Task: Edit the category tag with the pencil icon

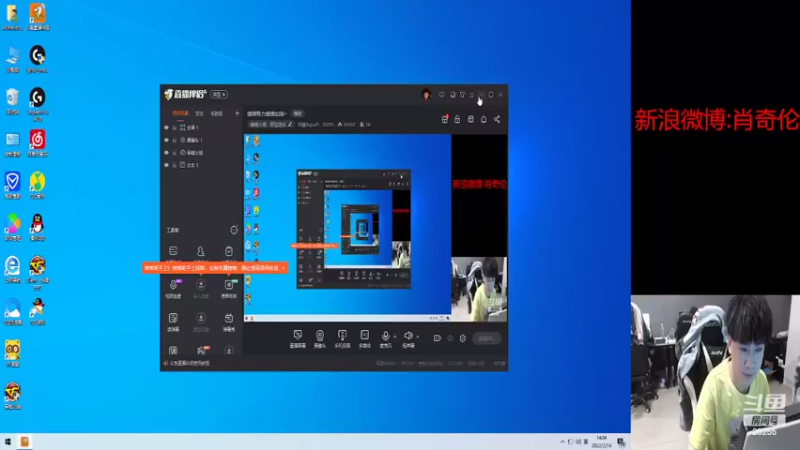Action: (x=290, y=124)
